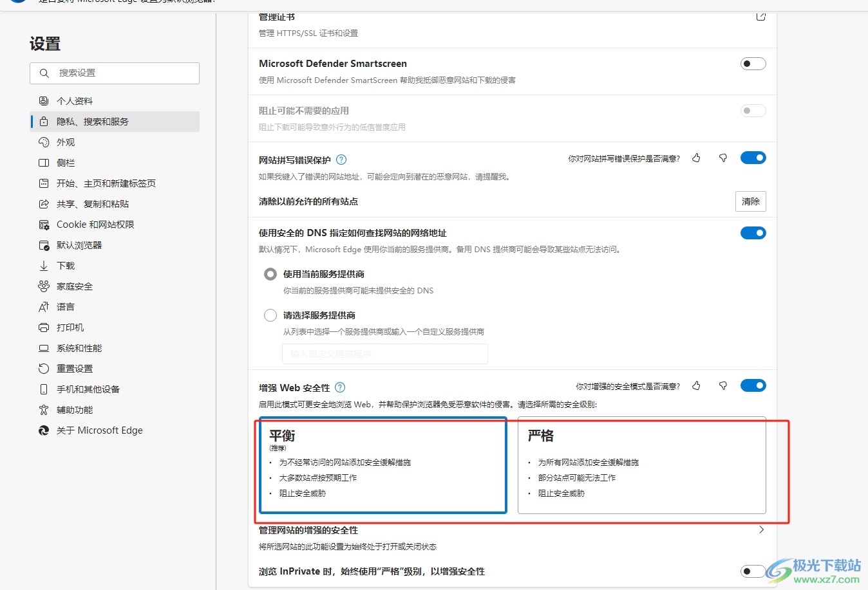
Task: Click the browser icon beside 默认浏览器
Action: (x=44, y=245)
